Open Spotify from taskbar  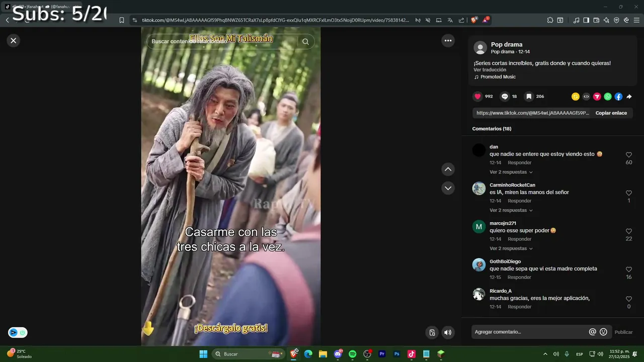352,354
